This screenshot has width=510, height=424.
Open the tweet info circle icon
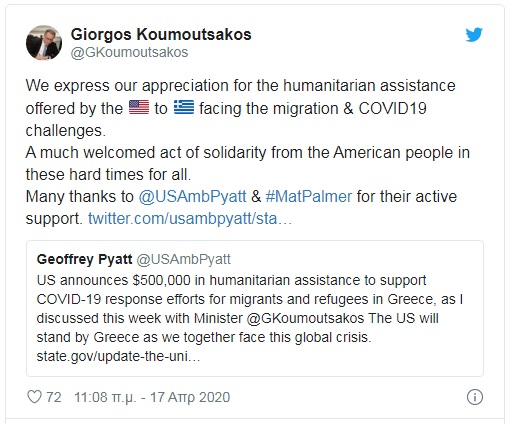tap(475, 397)
